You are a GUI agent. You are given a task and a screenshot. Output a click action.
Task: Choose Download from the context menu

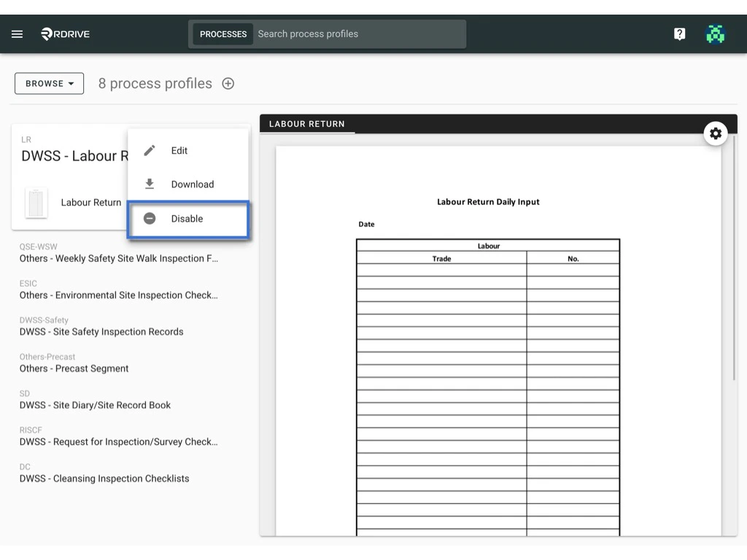point(192,184)
